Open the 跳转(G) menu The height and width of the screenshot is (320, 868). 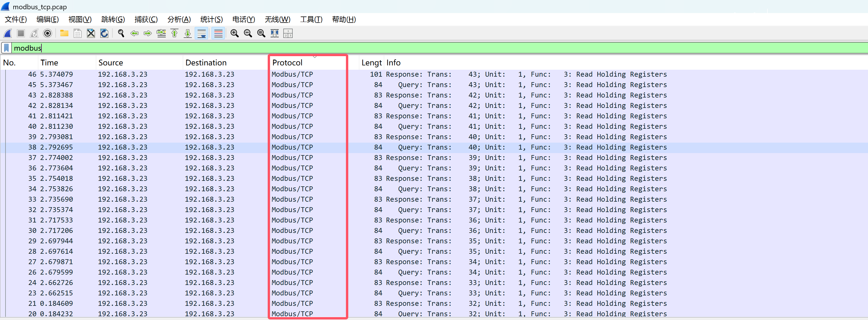(x=113, y=19)
